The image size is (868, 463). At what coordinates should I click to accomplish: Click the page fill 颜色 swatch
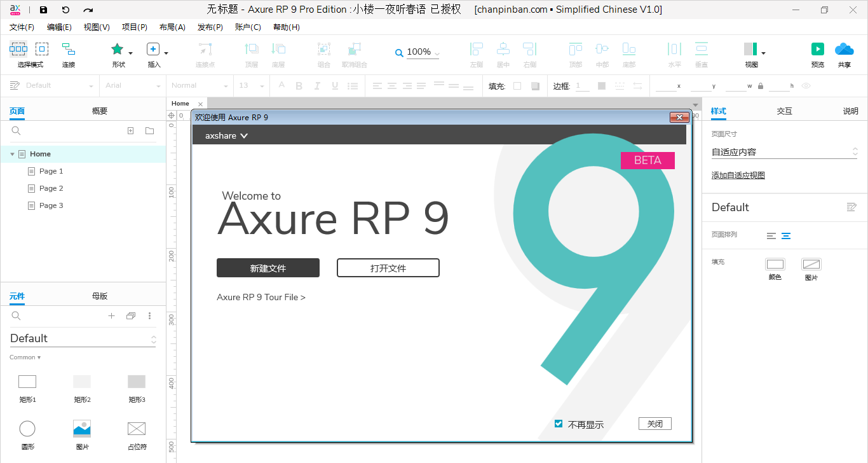pos(775,264)
